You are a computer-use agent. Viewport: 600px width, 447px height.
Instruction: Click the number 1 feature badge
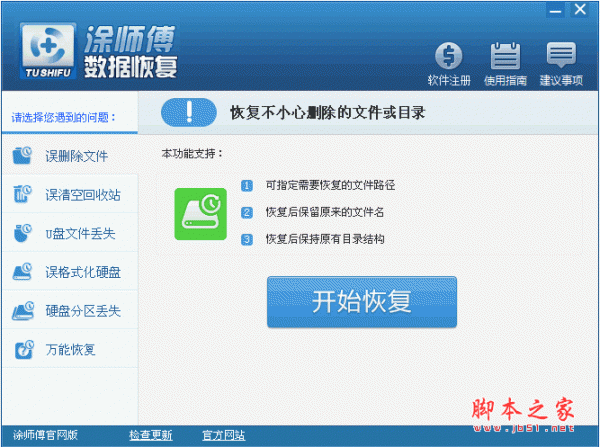tap(247, 186)
